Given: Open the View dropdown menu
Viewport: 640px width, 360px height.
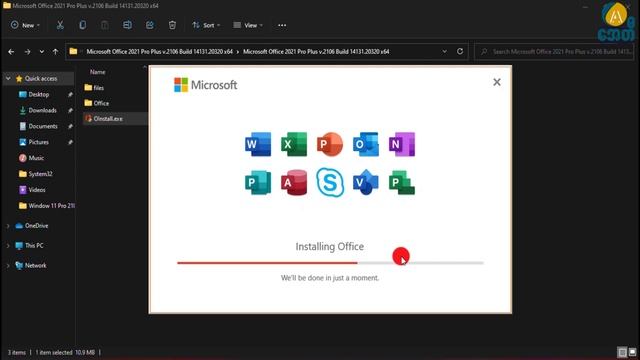Looking at the screenshot, I should (248, 25).
